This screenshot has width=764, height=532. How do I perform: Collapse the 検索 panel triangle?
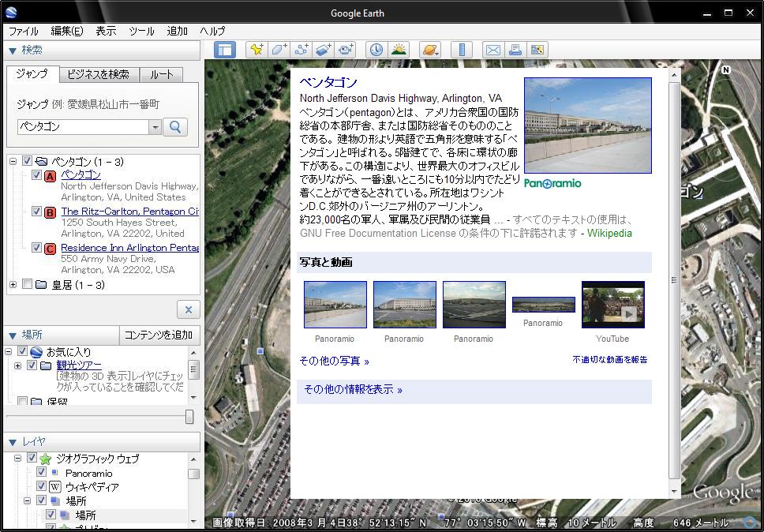point(13,51)
